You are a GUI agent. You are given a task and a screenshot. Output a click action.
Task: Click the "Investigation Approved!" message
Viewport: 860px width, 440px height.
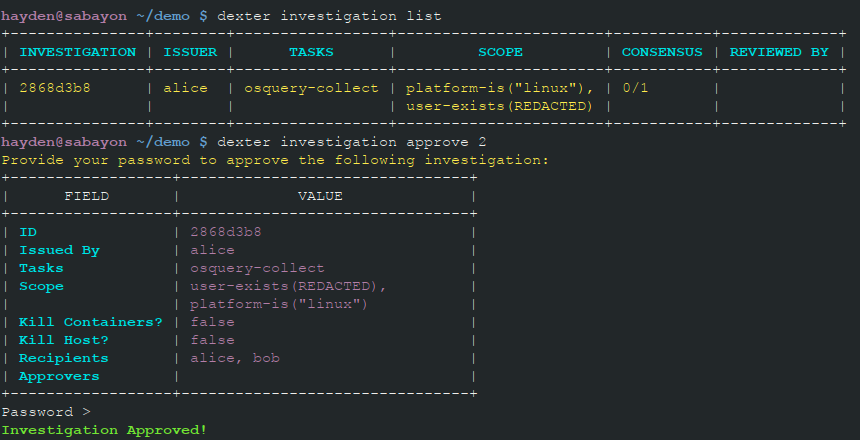click(104, 430)
